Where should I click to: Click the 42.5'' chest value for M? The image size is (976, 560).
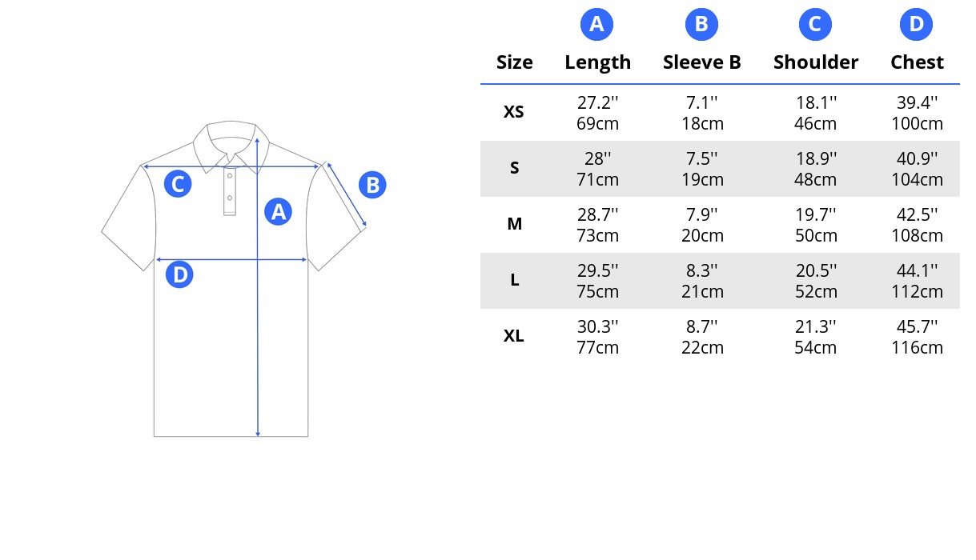pos(918,214)
